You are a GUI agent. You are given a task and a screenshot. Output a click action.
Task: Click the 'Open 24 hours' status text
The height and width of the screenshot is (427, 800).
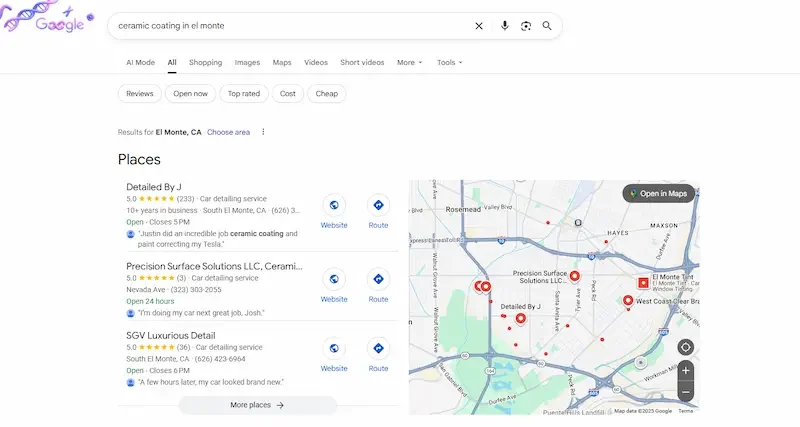pos(150,302)
